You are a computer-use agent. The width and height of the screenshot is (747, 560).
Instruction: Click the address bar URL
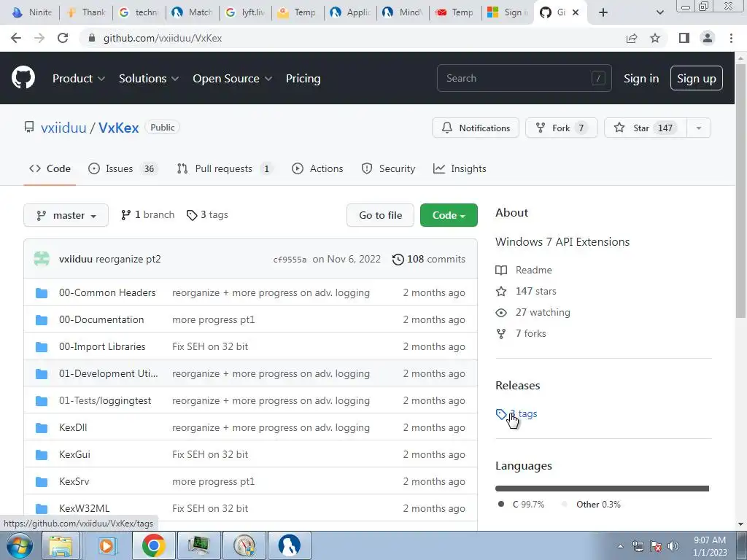[x=163, y=38]
